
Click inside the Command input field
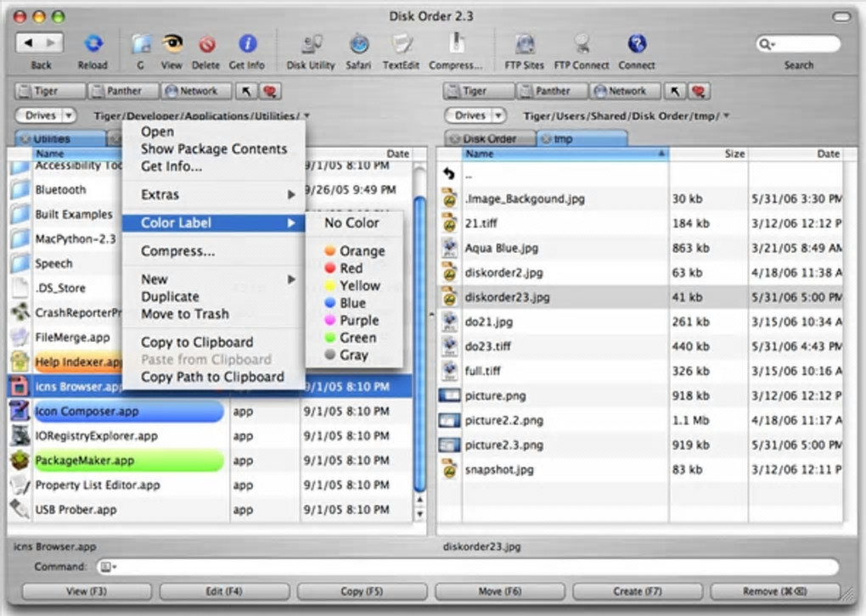click(469, 567)
